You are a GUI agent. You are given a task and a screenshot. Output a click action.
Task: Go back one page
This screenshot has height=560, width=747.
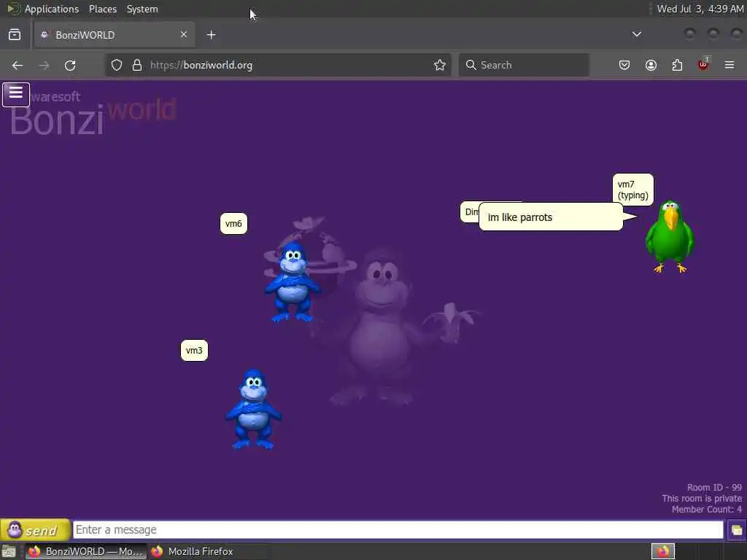pos(18,65)
